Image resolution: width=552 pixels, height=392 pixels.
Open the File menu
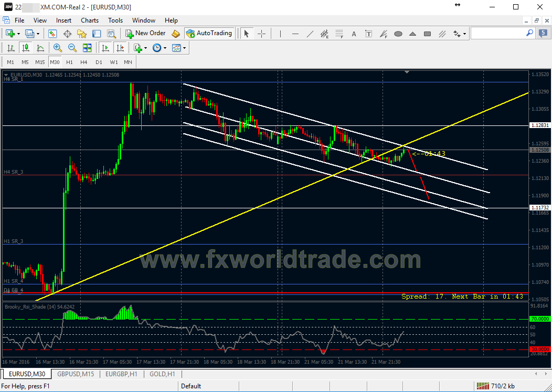click(x=19, y=20)
